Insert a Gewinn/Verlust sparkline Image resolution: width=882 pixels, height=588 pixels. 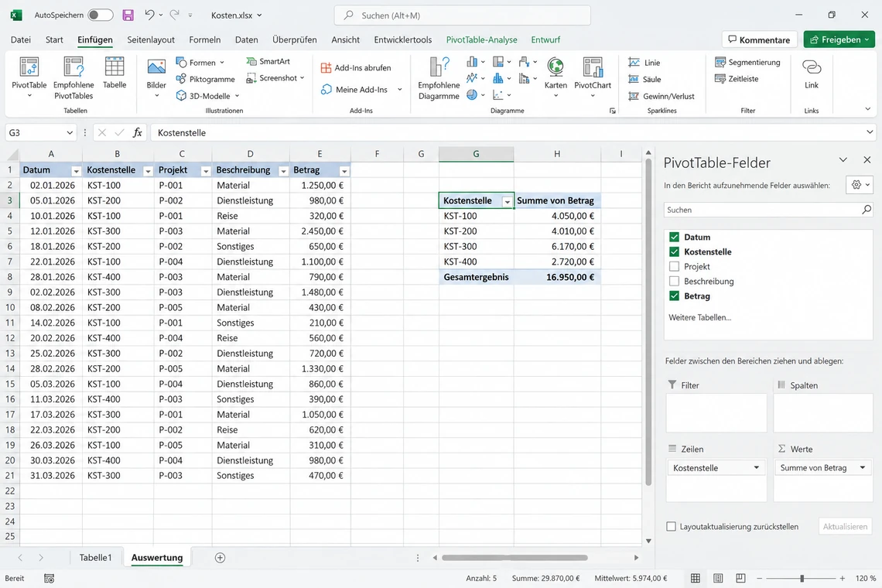tap(661, 96)
